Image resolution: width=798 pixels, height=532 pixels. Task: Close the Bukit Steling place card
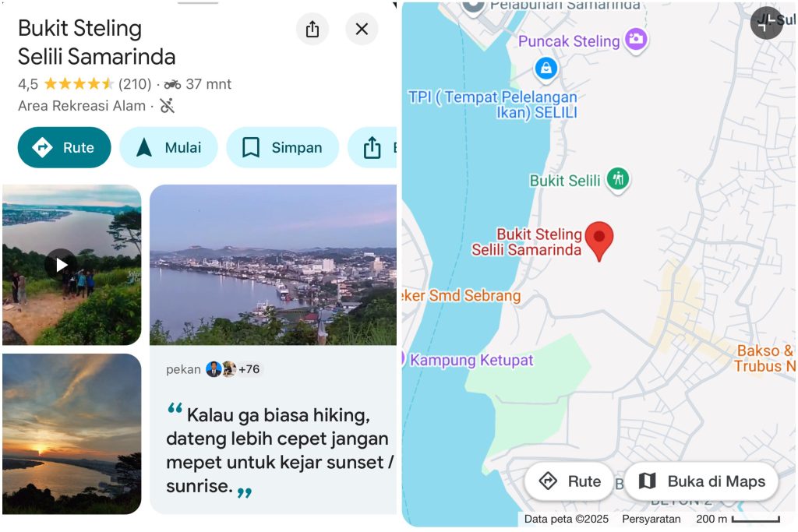pos(362,29)
